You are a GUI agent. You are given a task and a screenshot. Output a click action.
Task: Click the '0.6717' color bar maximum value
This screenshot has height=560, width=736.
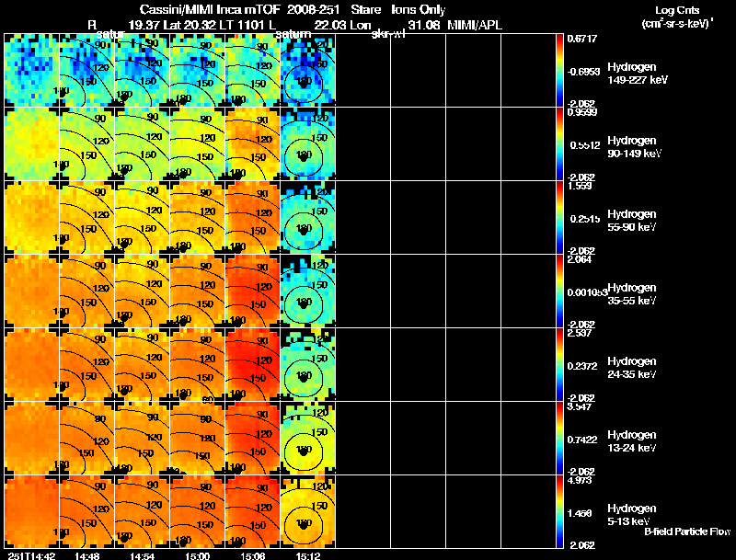point(582,39)
